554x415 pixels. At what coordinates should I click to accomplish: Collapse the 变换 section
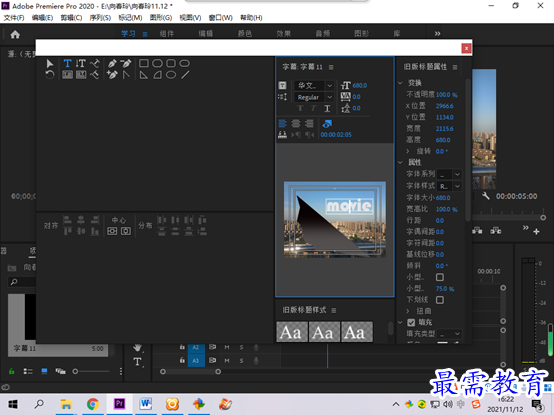[x=400, y=83]
